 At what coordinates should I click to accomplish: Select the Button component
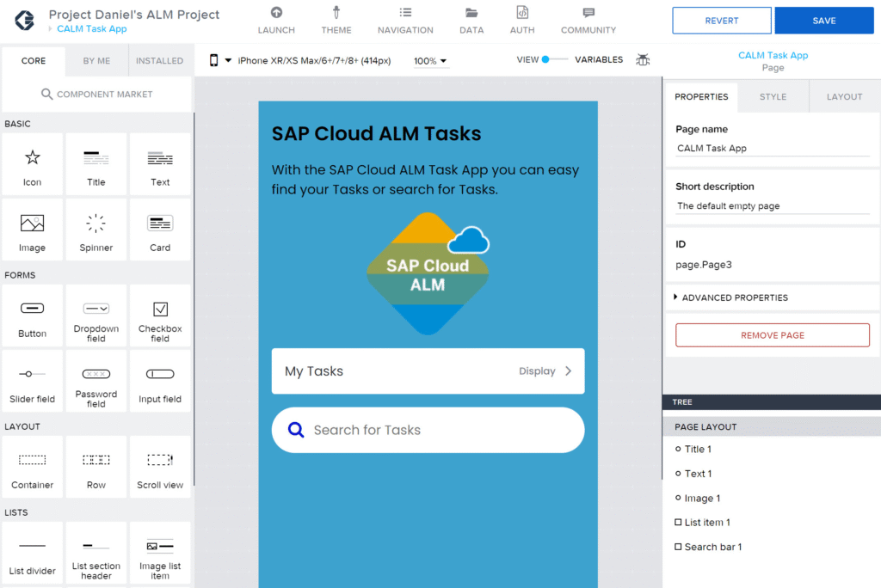[x=32, y=316]
